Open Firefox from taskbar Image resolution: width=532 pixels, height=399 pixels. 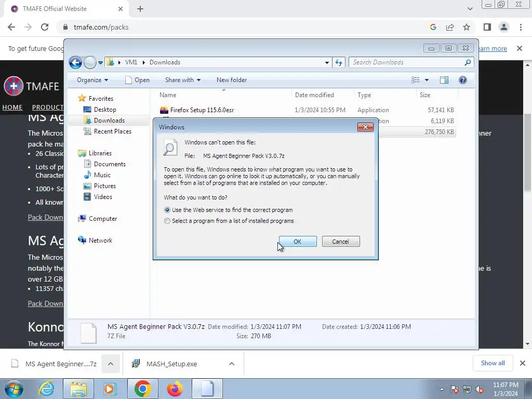[x=175, y=389]
